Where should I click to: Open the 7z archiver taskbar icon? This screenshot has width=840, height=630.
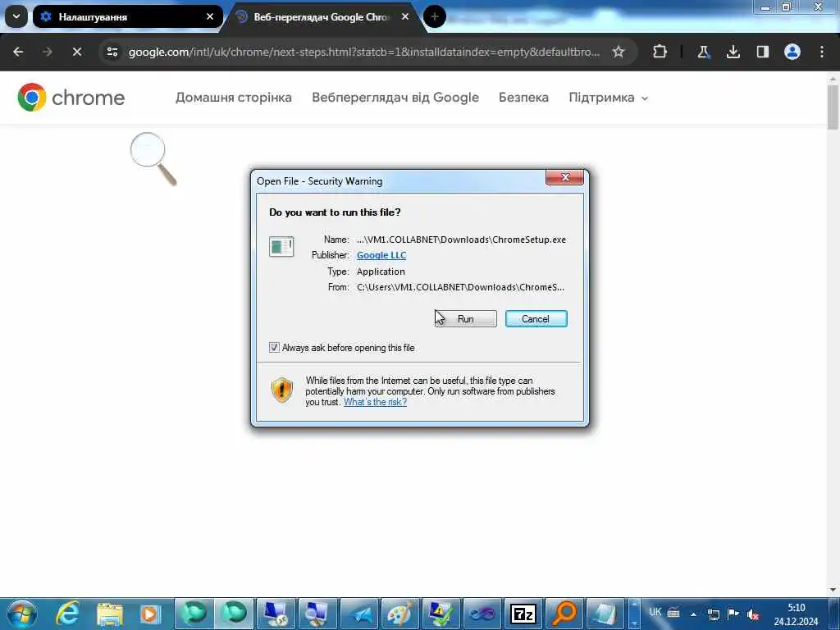click(x=523, y=614)
